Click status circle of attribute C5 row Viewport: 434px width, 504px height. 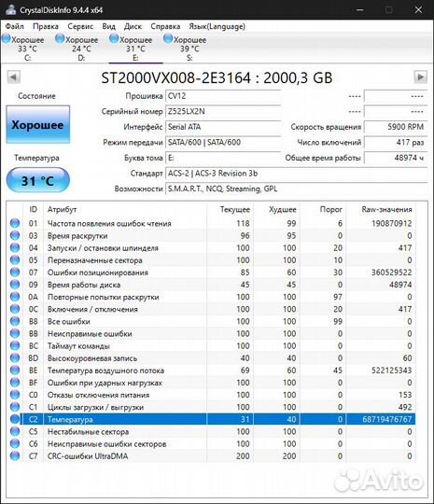click(x=15, y=431)
